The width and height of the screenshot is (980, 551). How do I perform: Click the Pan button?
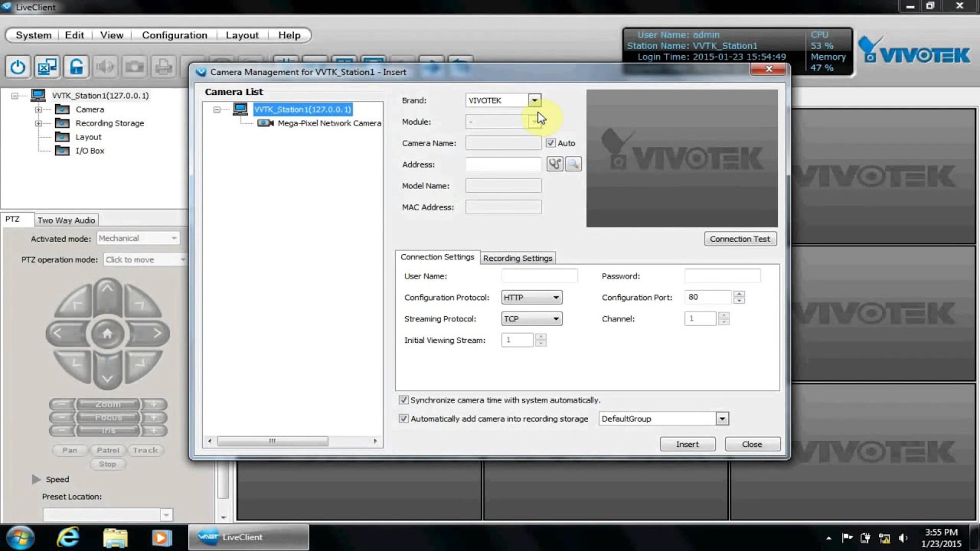(70, 450)
